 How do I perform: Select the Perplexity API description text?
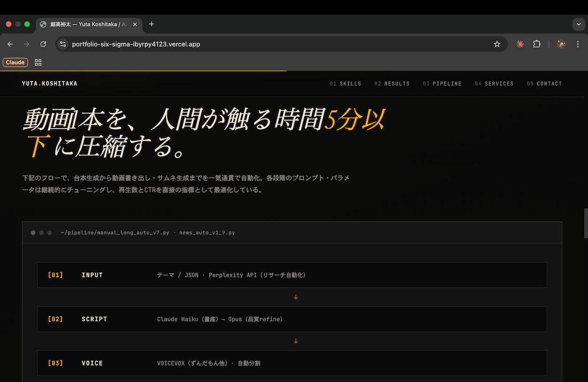(x=231, y=275)
